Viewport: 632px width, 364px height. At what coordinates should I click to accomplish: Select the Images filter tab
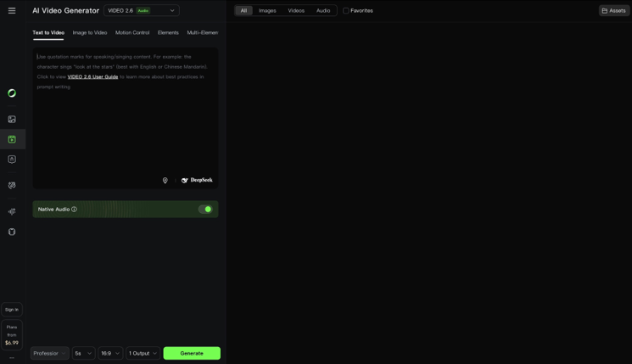pos(267,11)
